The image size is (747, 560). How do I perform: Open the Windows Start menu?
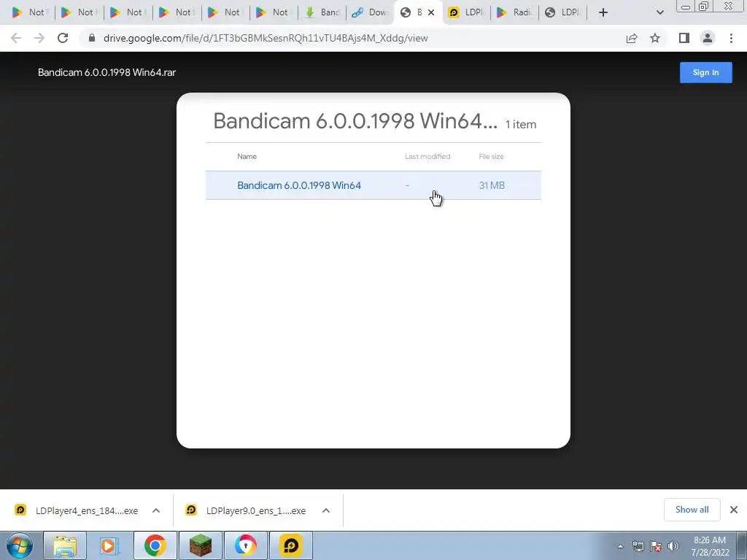click(20, 545)
